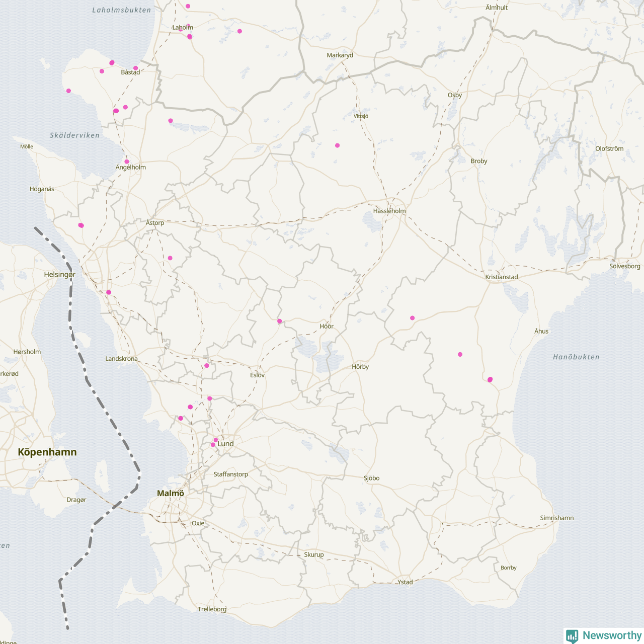Click the Sölvesborg town label

click(625, 266)
